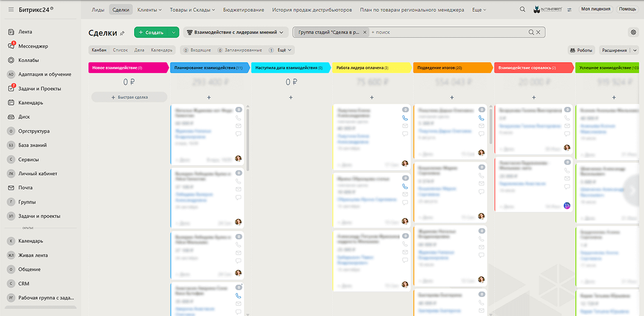Open the Лиды top menu item
The width and height of the screenshot is (644, 316).
click(98, 10)
